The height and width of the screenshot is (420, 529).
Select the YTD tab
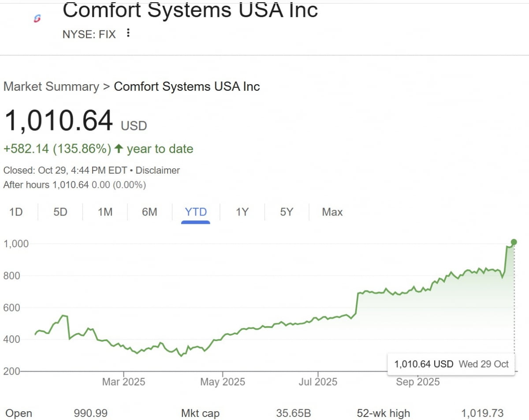[196, 212]
